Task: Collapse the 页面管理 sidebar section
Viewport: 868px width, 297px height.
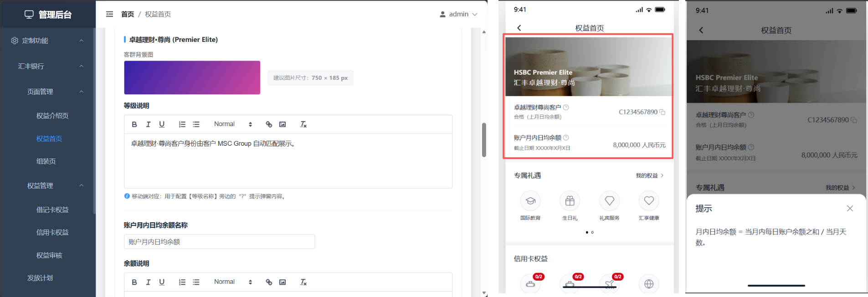Action: tap(82, 92)
